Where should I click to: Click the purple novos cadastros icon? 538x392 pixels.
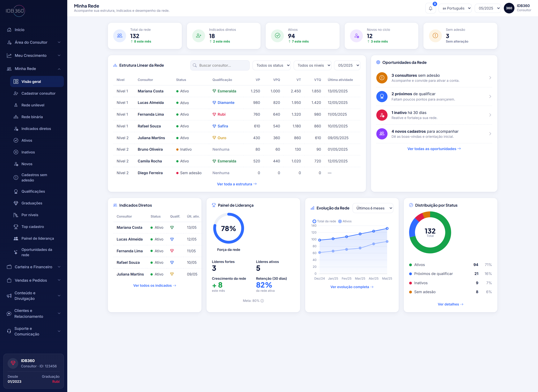point(382,134)
